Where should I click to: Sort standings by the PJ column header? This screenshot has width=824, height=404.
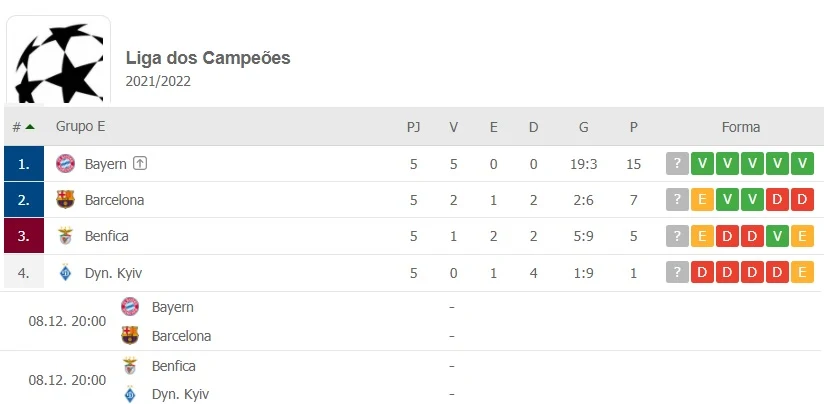[414, 127]
